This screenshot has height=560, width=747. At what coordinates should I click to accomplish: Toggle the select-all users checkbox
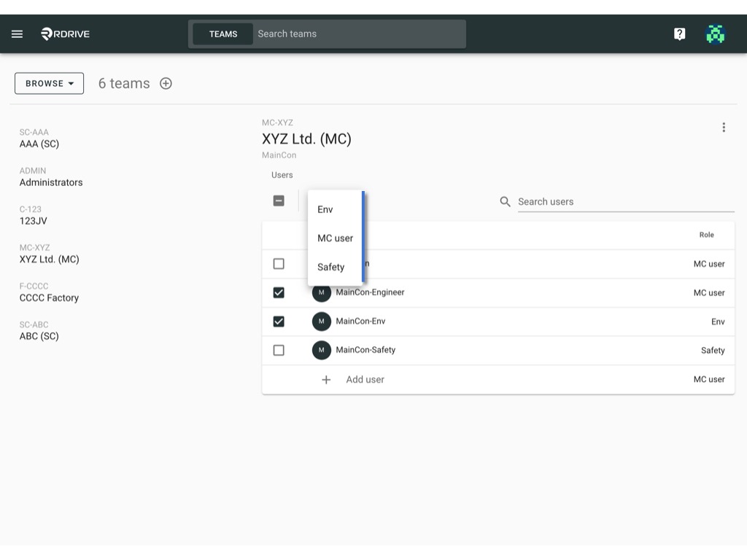279,201
